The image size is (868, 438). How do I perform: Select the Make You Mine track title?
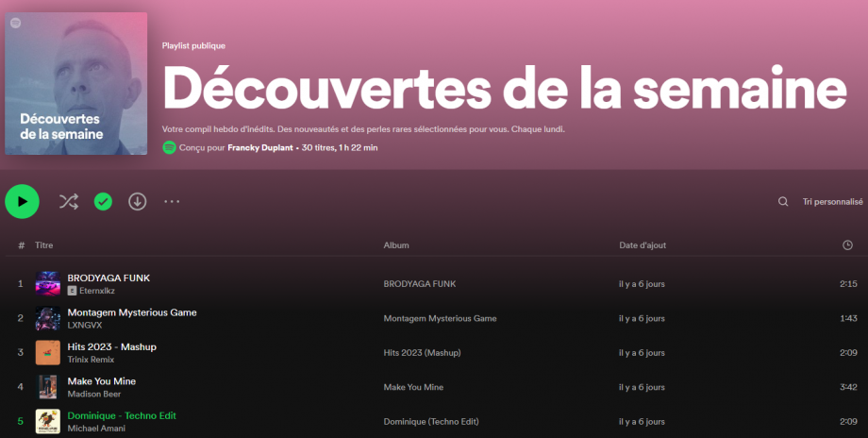coord(101,381)
